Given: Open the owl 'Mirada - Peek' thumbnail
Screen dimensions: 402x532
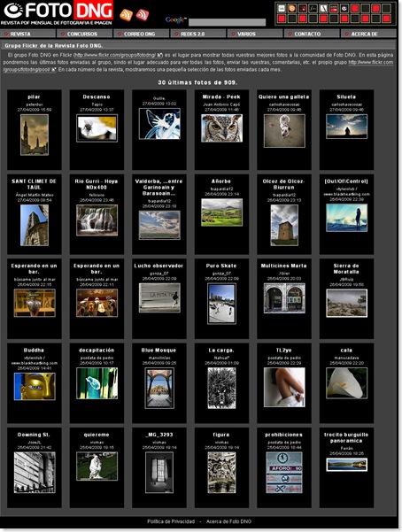Looking at the screenshot, I should pos(221,128).
